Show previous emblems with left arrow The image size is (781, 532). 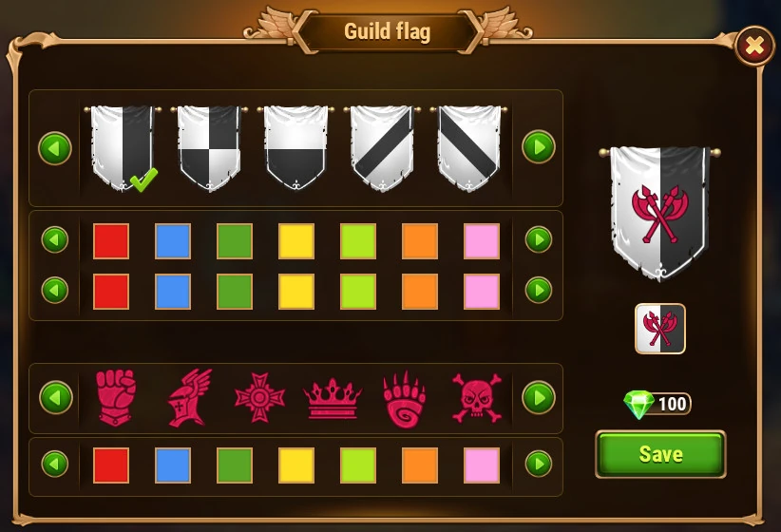pos(56,397)
